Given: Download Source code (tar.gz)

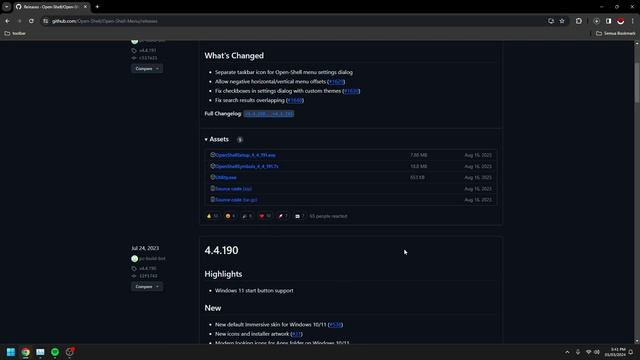Looking at the screenshot, I should (236, 200).
